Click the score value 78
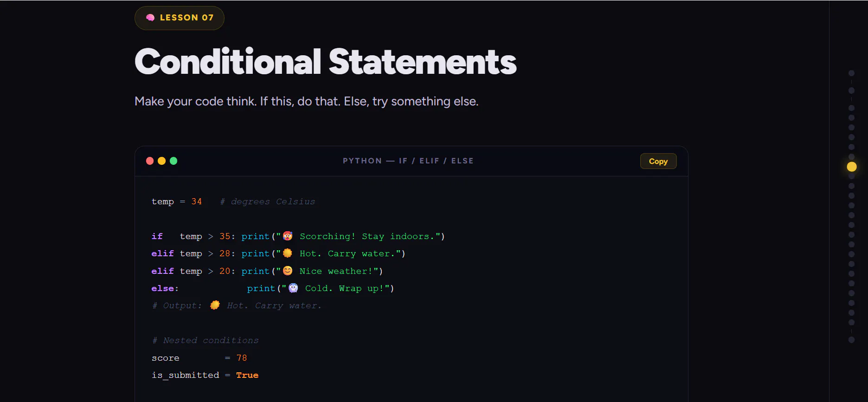 click(x=242, y=358)
